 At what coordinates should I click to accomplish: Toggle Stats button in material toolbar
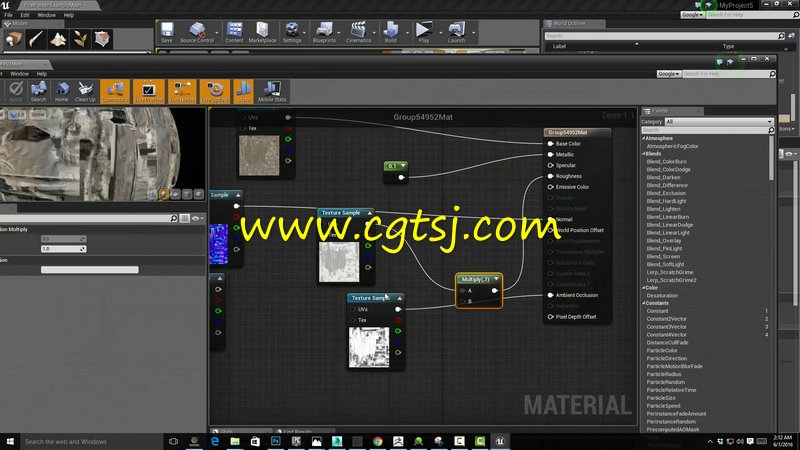pos(243,92)
